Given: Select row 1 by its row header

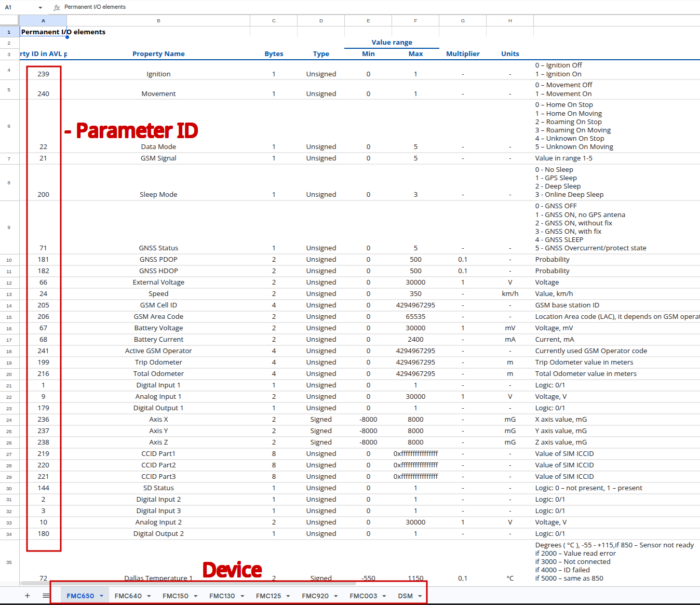Looking at the screenshot, I should coord(9,32).
